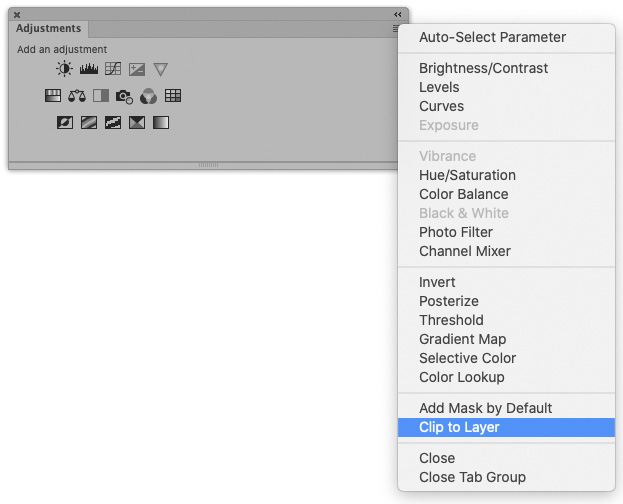The height and width of the screenshot is (504, 623).
Task: Click the Photo Filter camera icon
Action: [x=124, y=96]
